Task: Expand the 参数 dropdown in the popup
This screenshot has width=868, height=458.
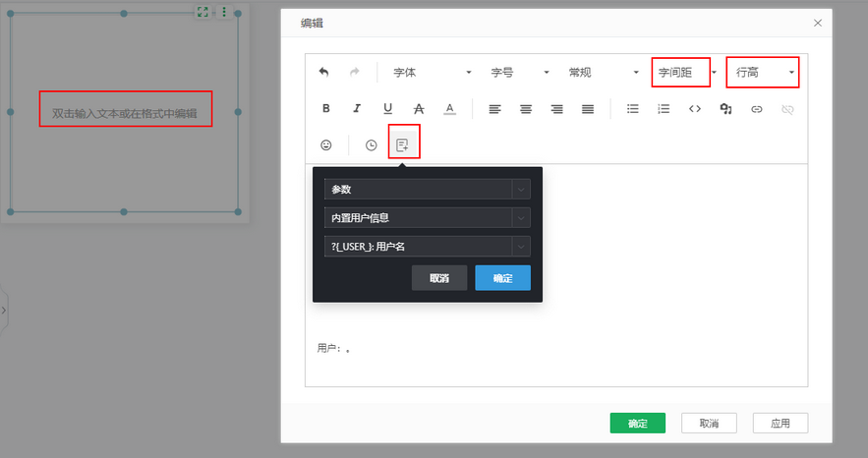Action: point(428,189)
